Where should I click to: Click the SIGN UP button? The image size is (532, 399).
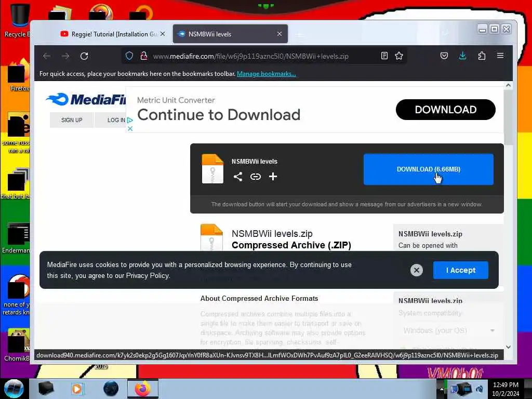[x=72, y=120]
